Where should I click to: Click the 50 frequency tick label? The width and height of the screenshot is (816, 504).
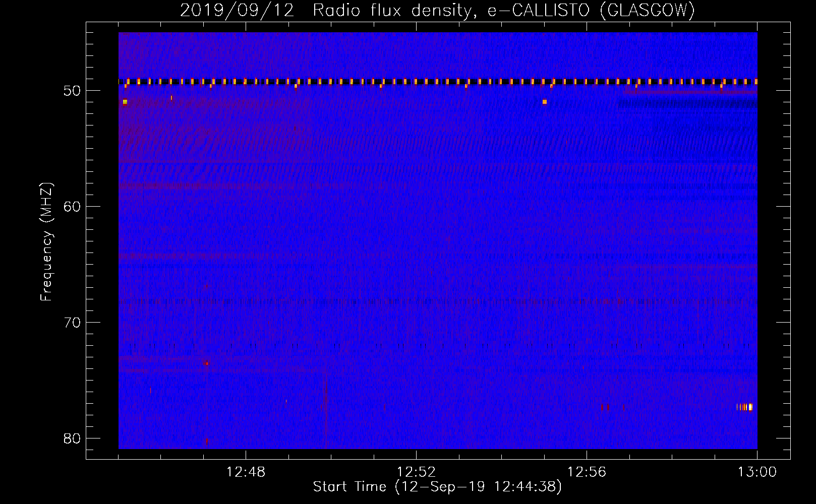[72, 91]
